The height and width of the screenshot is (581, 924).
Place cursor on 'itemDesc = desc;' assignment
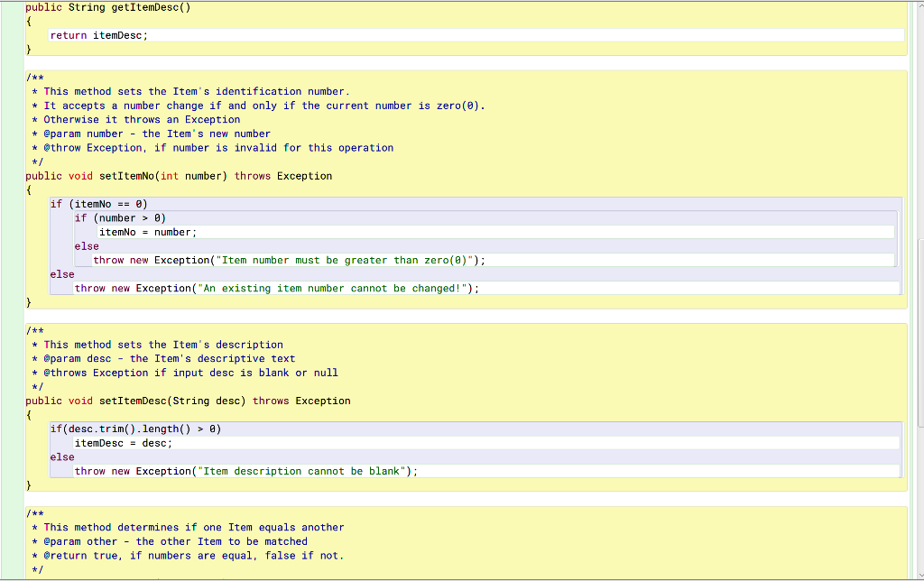tap(123, 443)
